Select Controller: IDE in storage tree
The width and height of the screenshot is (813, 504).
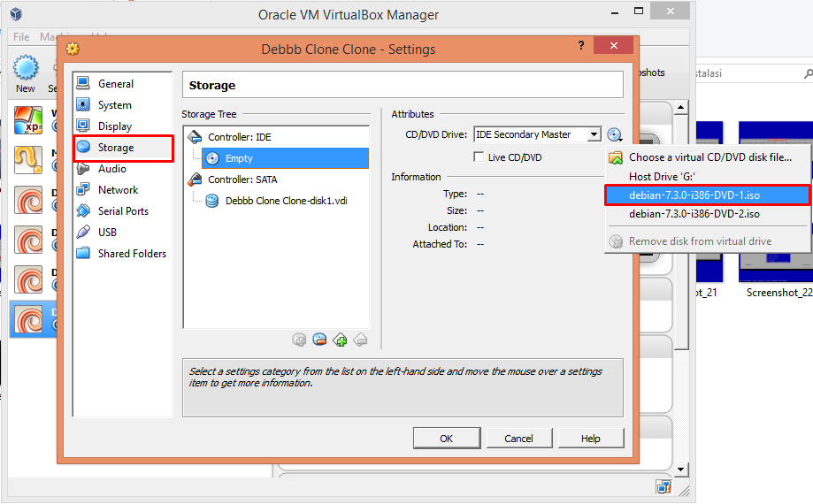tap(239, 137)
